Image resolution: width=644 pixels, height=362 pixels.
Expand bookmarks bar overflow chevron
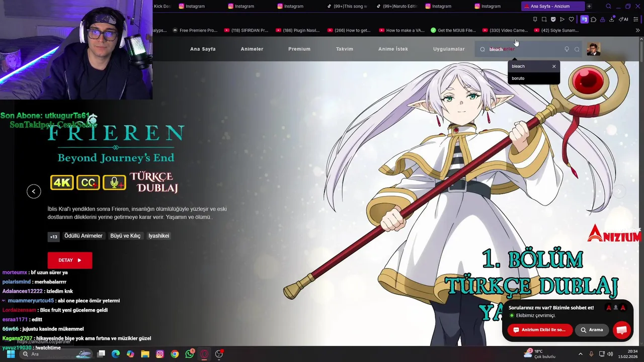[638, 30]
